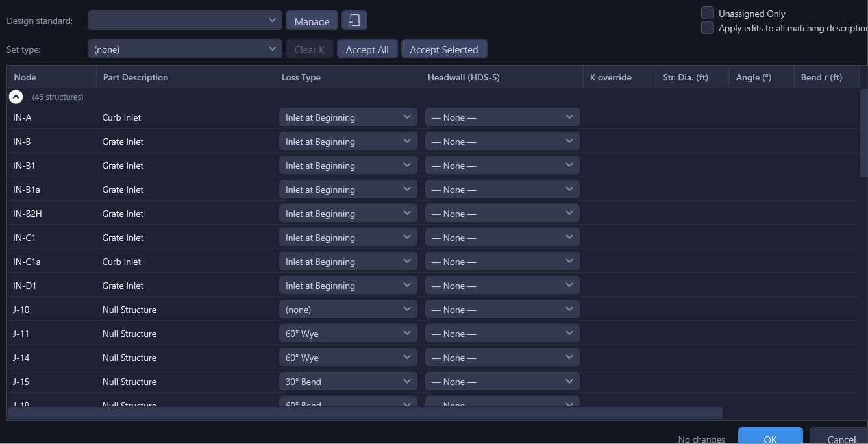Sort by Loss Type column header
This screenshot has height=444, width=868.
point(348,77)
